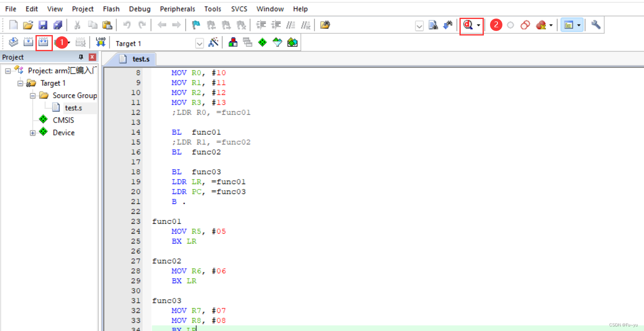Build the target files
The width and height of the screenshot is (644, 331).
click(28, 42)
